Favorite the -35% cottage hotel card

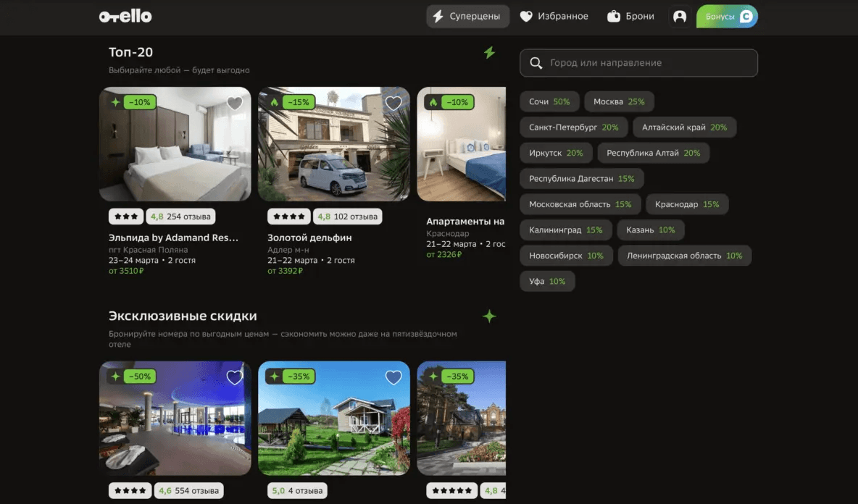pos(393,377)
